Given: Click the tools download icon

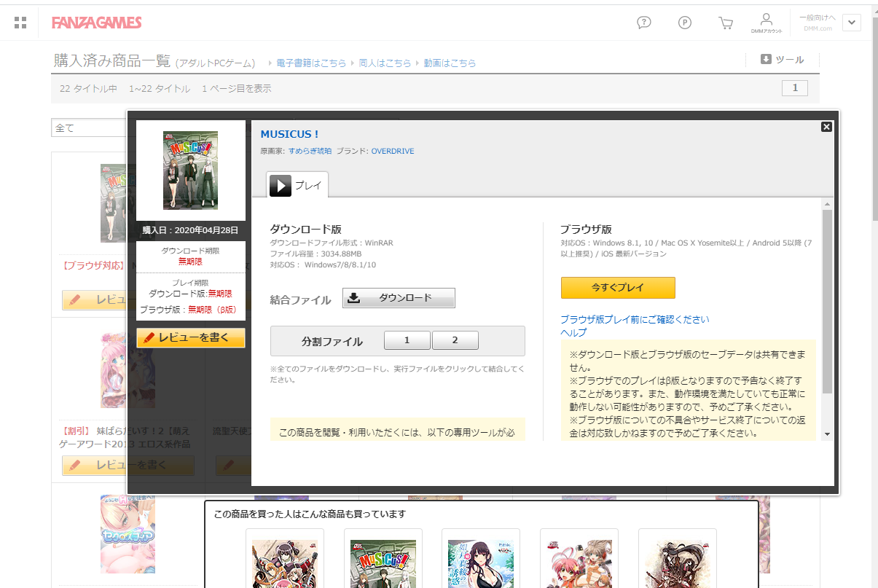Looking at the screenshot, I should coord(766,60).
